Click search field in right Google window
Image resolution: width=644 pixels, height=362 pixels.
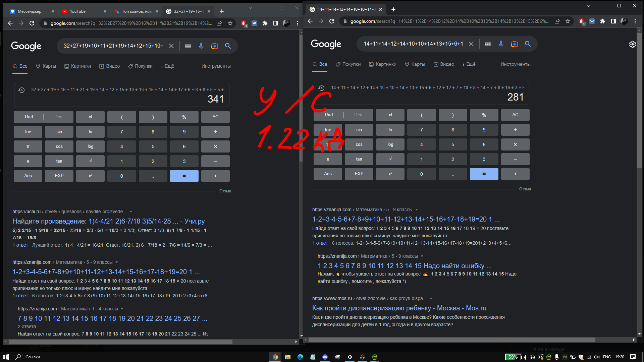[413, 44]
